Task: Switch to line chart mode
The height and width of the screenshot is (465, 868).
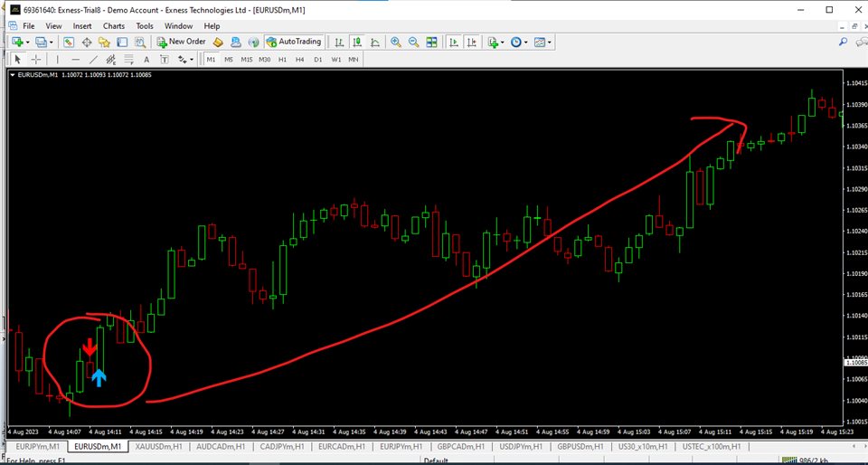Action: click(x=374, y=43)
